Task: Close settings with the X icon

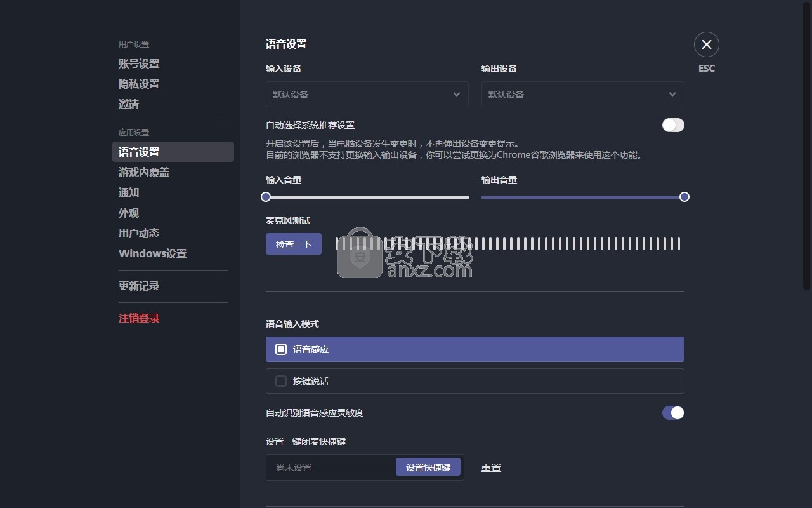Action: coord(707,44)
